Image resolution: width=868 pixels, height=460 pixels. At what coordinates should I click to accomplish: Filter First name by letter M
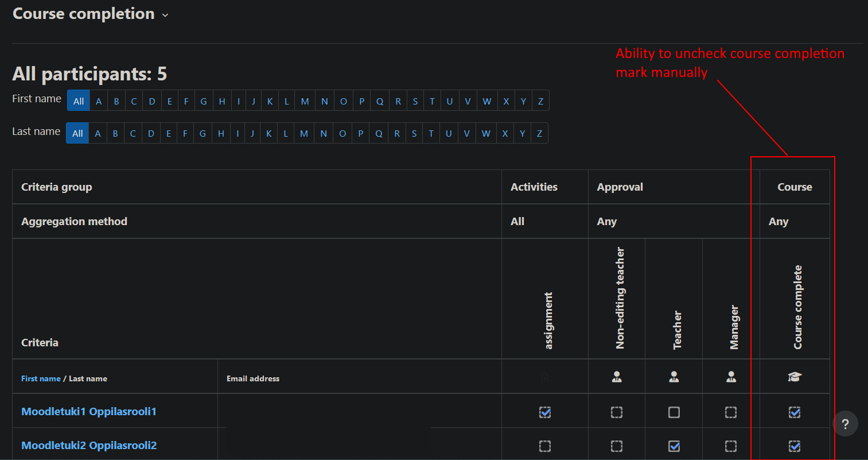(305, 100)
